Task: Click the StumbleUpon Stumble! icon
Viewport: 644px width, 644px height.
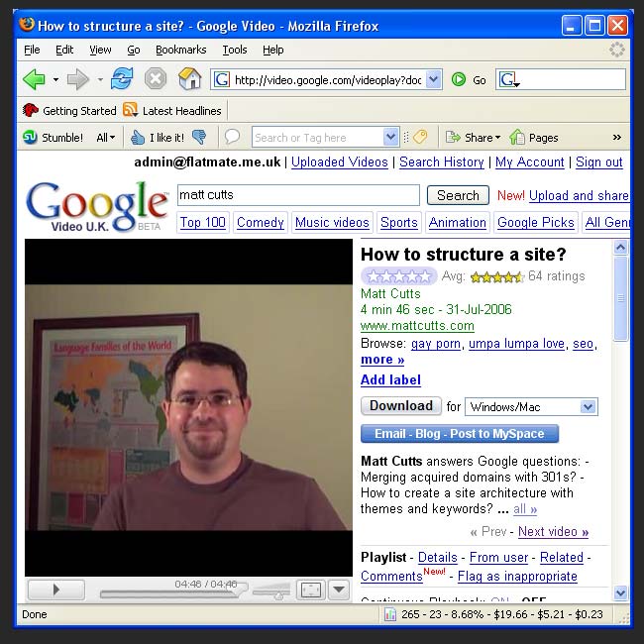Action: [x=30, y=137]
